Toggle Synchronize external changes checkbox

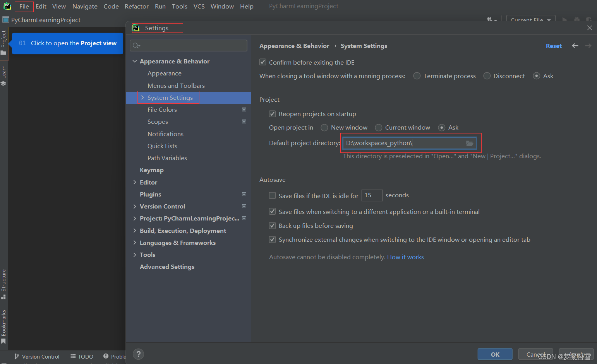tap(272, 239)
